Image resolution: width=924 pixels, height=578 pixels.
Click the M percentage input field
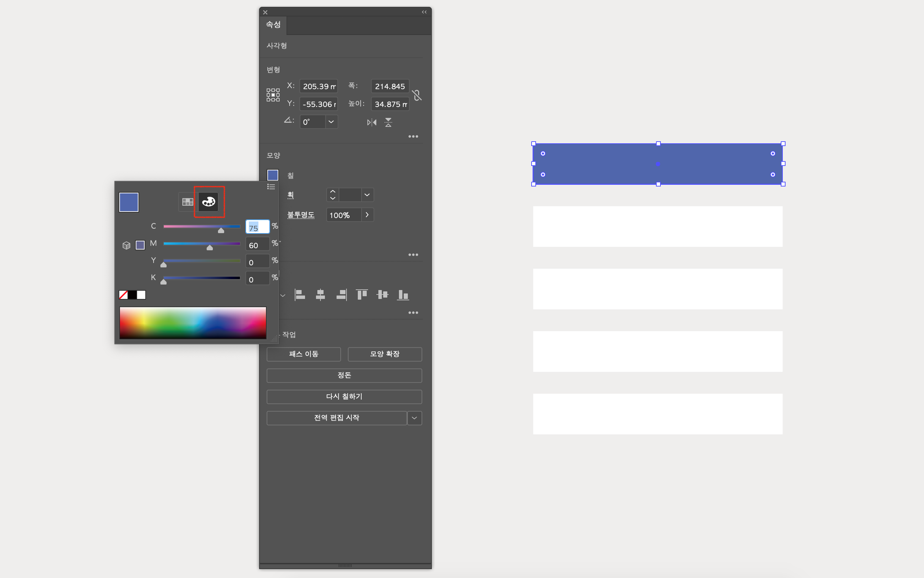click(x=257, y=245)
